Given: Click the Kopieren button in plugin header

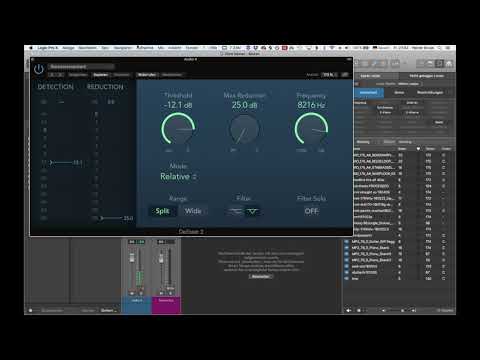Looking at the screenshot, I should tap(100, 75).
